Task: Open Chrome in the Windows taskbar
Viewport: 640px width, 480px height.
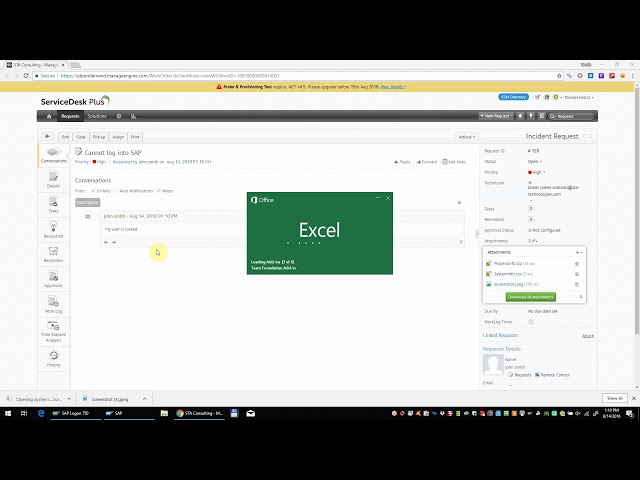Action: [200, 413]
